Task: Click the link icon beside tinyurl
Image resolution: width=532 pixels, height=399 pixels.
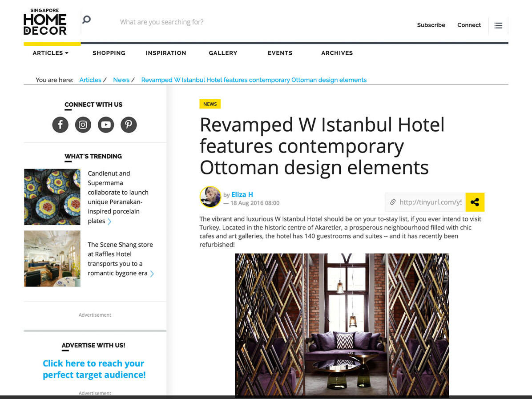Action: 393,202
